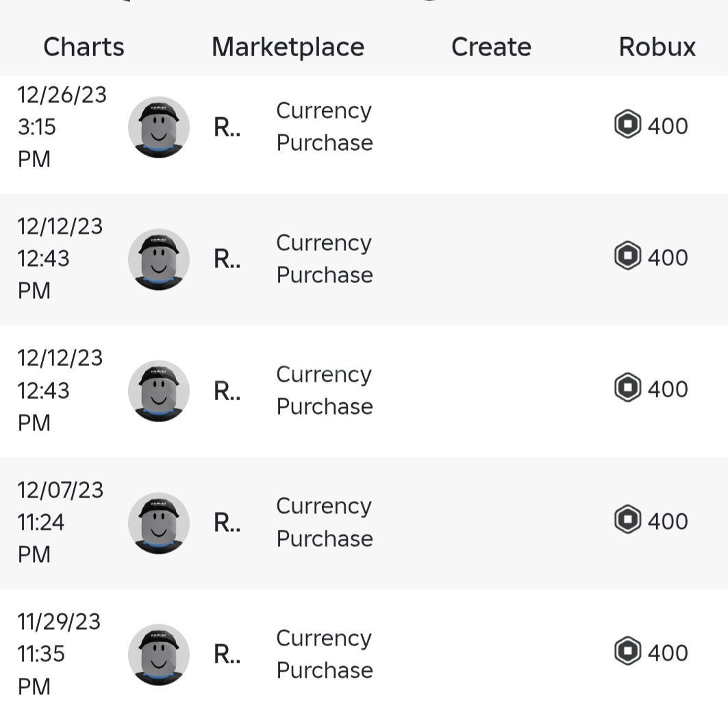Click avatar in 11/29/23 transaction row
The image size is (728, 710).
pyautogui.click(x=159, y=654)
